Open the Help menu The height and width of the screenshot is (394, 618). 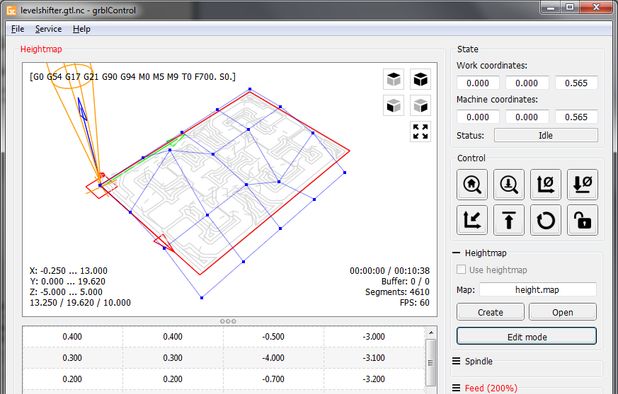click(81, 29)
